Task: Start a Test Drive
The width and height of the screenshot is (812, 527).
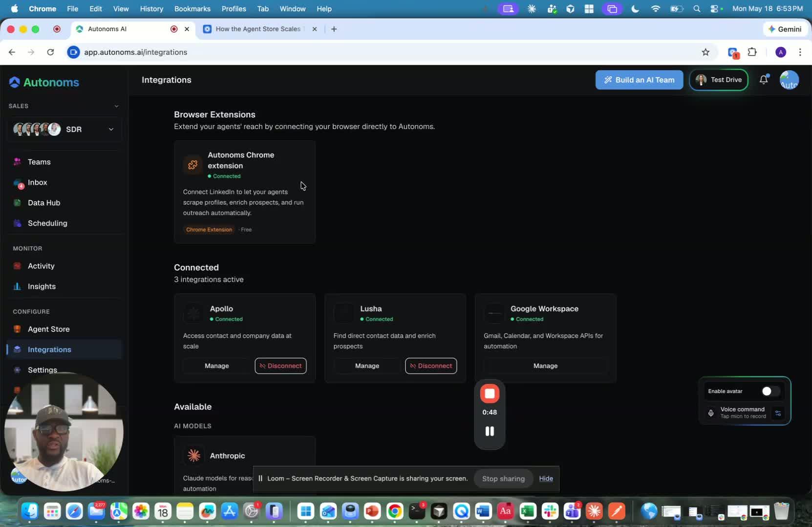Action: click(x=718, y=80)
